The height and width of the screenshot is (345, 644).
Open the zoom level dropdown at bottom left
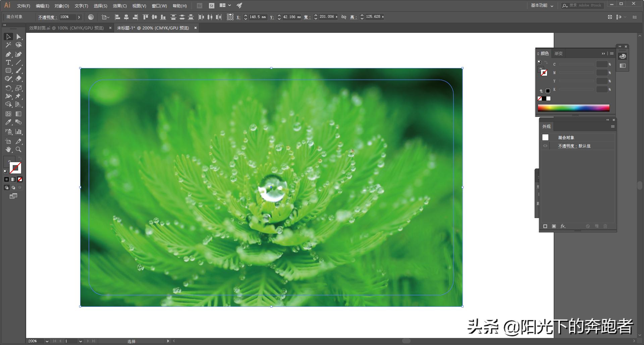click(47, 341)
